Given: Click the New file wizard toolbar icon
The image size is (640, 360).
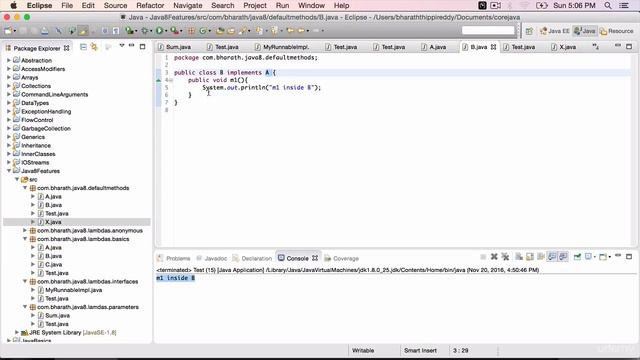Looking at the screenshot, I should pos(8,31).
